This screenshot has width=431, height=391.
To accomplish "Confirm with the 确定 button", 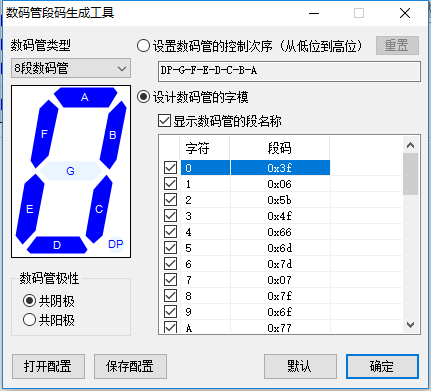I will pos(382,366).
